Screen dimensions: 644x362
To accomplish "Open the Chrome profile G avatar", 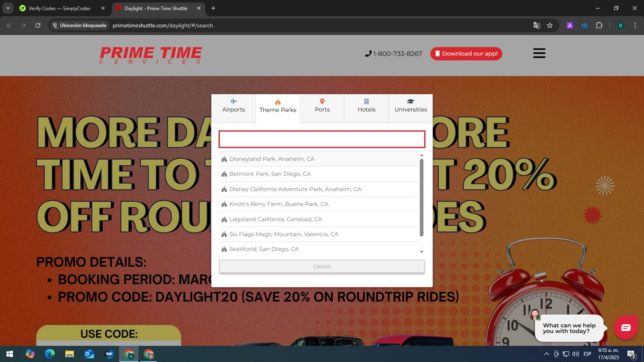I will point(620,25).
